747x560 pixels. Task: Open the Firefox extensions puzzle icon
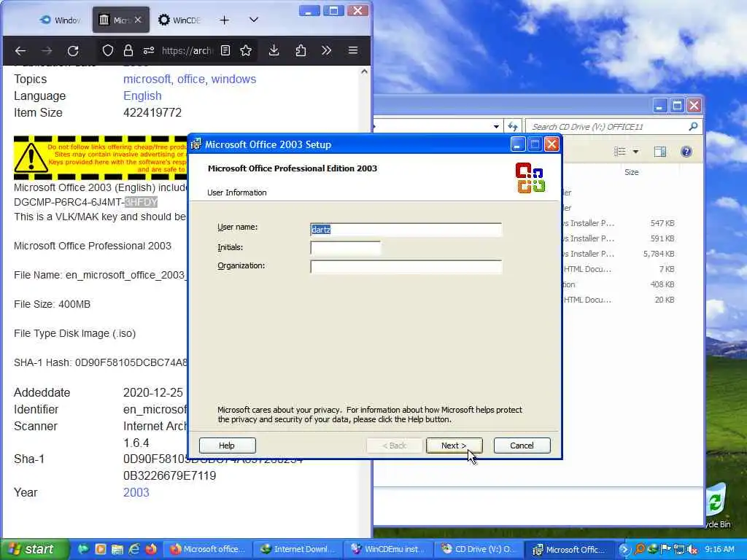click(x=301, y=50)
